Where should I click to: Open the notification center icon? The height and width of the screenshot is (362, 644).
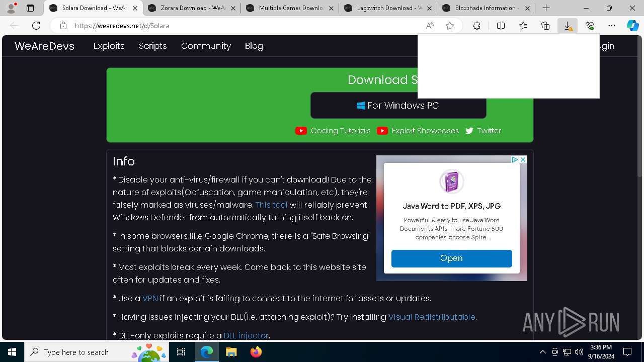(x=627, y=352)
